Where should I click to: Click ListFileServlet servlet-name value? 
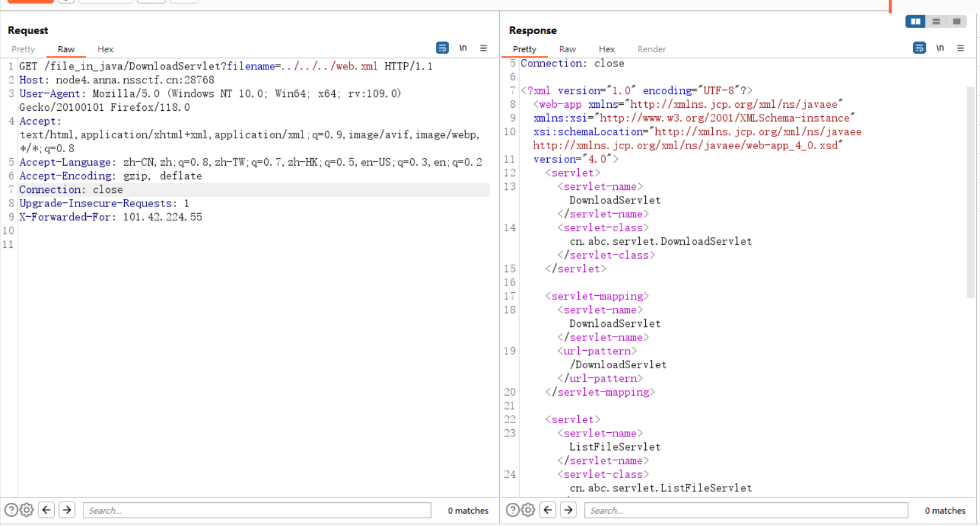coord(615,447)
